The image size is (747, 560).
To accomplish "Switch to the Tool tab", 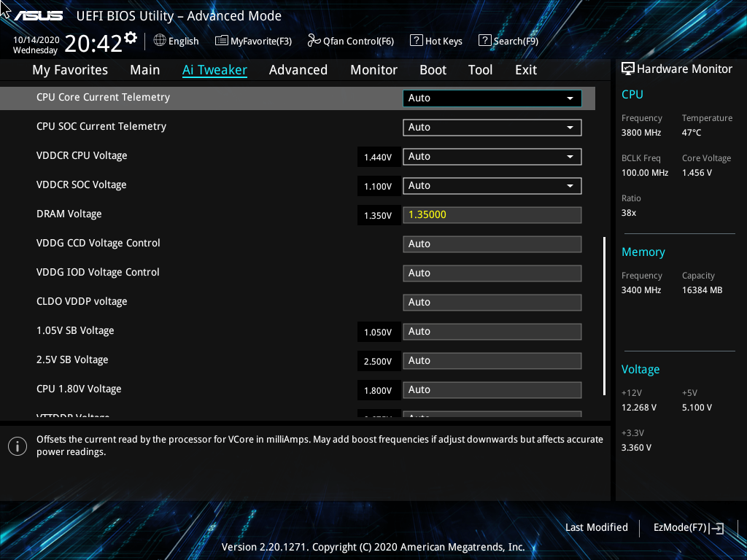I will (480, 70).
